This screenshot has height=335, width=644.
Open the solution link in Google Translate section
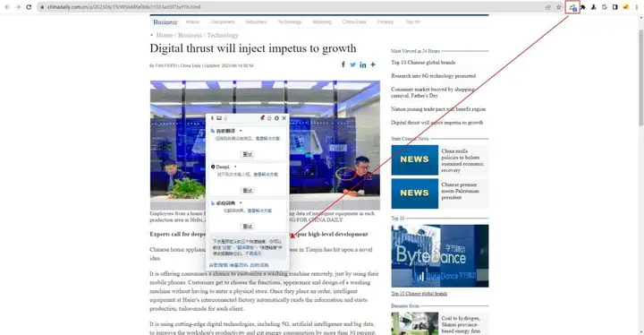click(267, 139)
